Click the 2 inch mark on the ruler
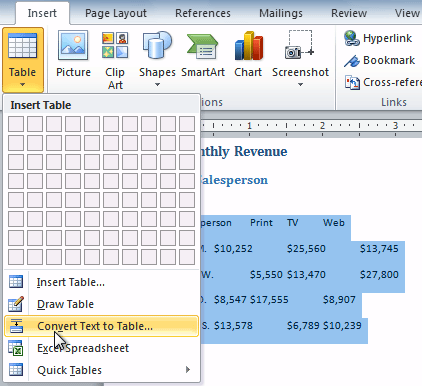The width and height of the screenshot is (422, 386). point(322,126)
